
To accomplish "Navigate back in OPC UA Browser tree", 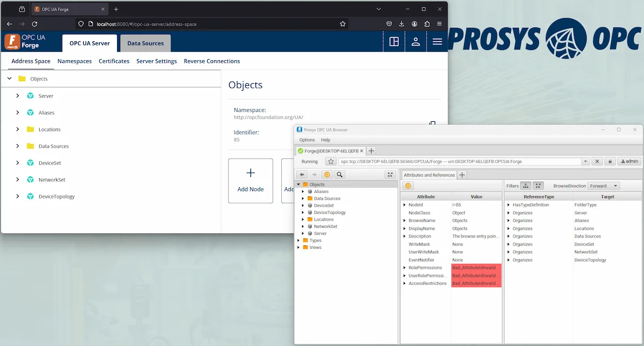I will (x=302, y=174).
